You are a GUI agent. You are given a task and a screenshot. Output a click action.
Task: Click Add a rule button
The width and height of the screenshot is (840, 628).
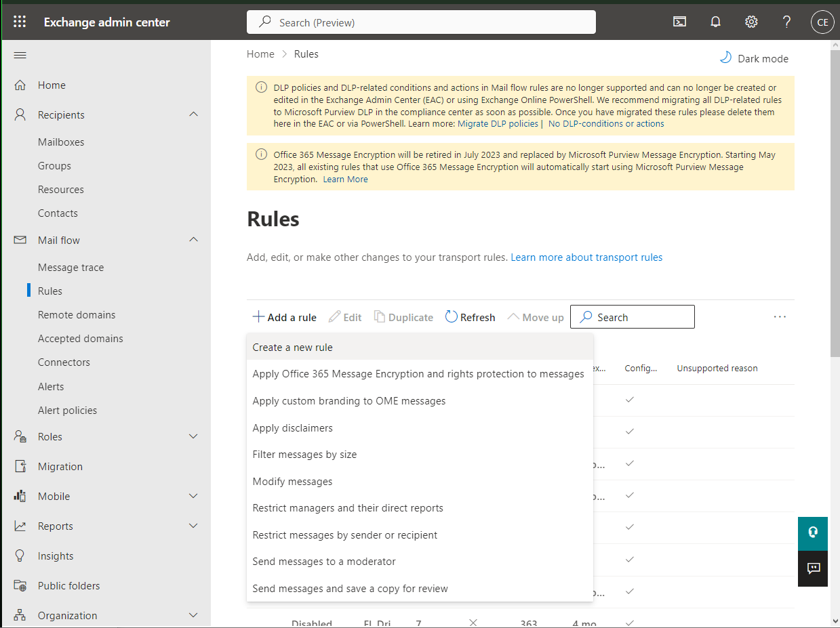285,317
